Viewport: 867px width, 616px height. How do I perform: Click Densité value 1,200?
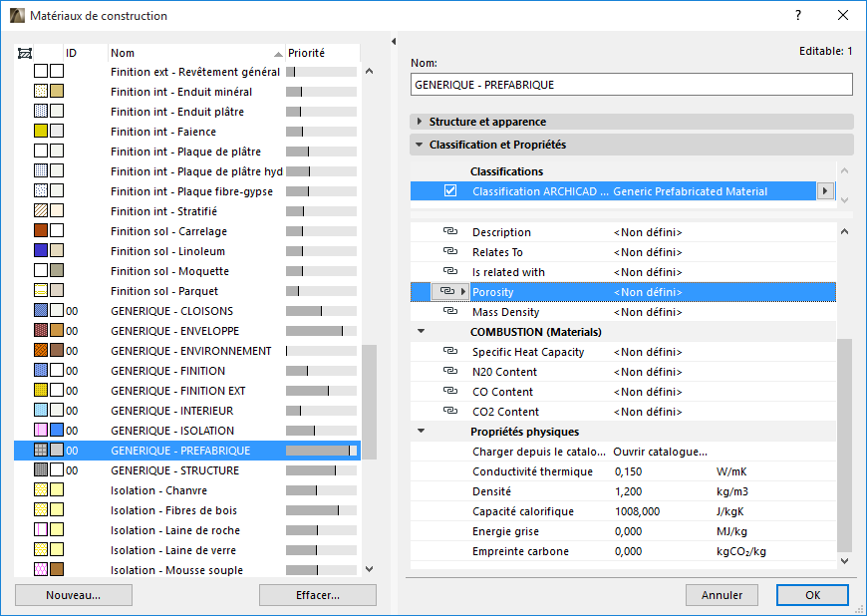point(628,491)
